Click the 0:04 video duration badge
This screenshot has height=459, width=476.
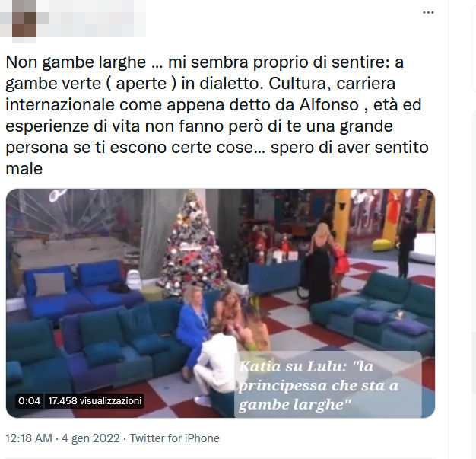(29, 401)
